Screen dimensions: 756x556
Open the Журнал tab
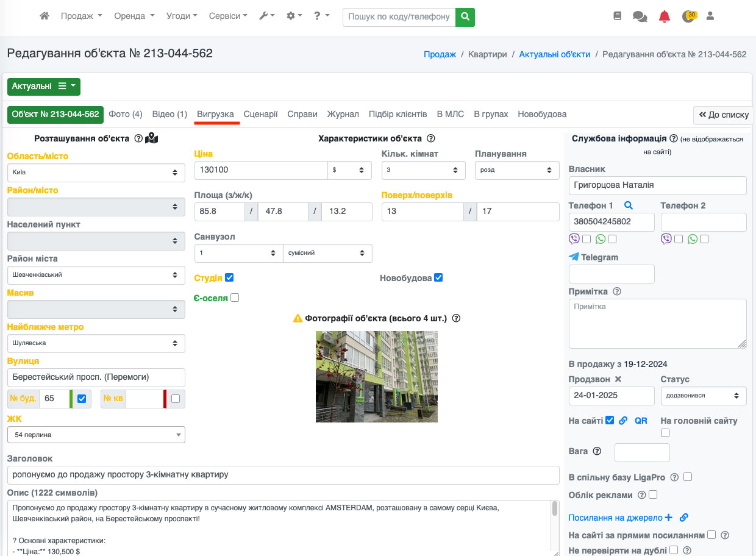tap(343, 114)
